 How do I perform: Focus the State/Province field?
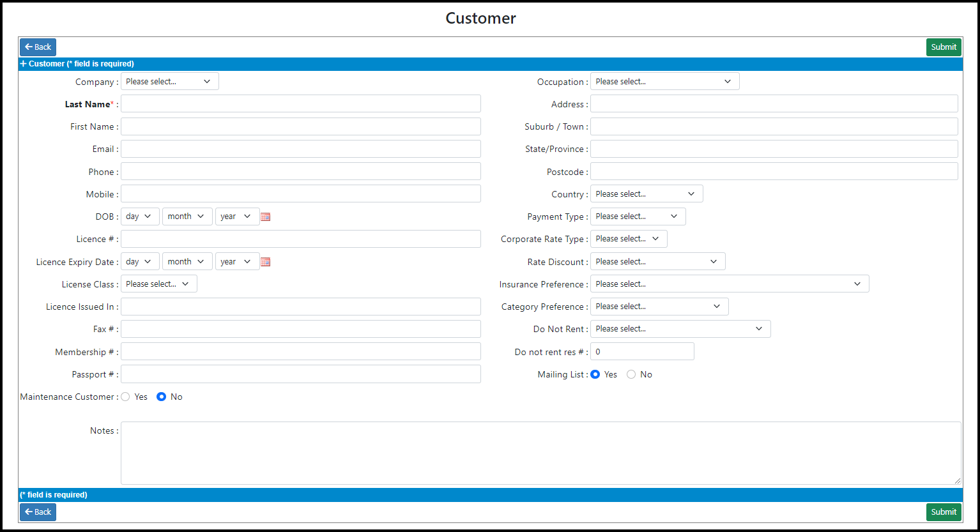pyautogui.click(x=774, y=149)
